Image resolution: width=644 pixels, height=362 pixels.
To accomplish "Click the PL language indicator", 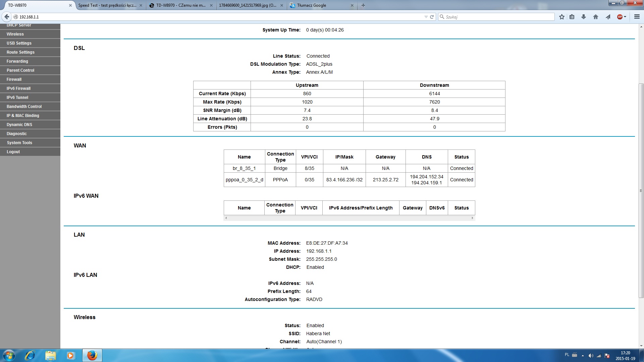I will click(567, 355).
